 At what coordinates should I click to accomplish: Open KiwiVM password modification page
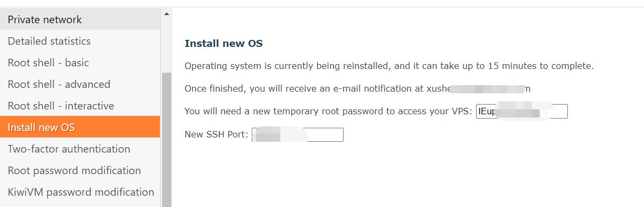[x=79, y=192]
